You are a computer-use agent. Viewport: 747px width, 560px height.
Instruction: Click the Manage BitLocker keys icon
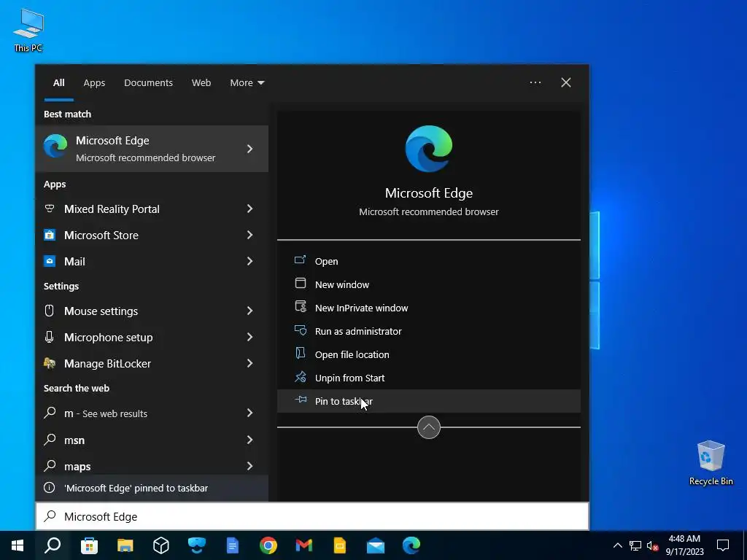coord(50,363)
